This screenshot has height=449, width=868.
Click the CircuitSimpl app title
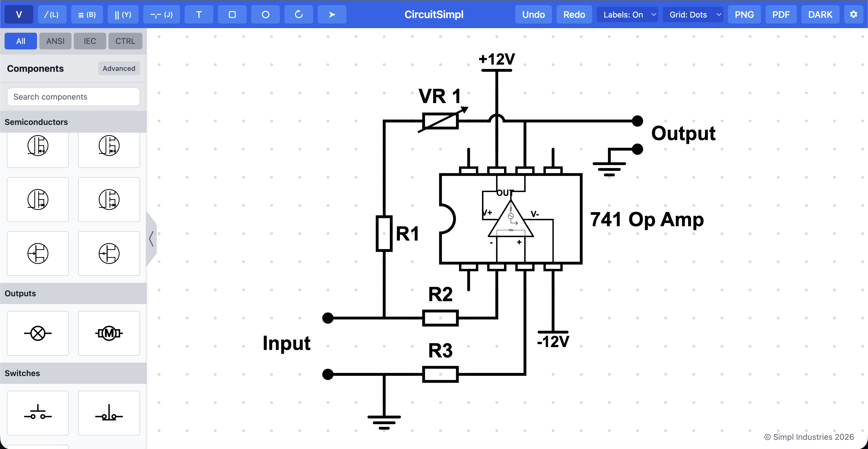(x=434, y=14)
